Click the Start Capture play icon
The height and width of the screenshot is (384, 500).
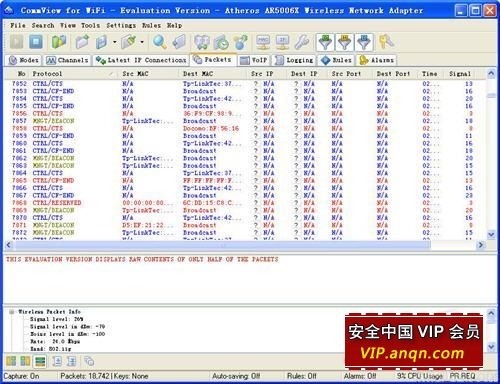16,42
